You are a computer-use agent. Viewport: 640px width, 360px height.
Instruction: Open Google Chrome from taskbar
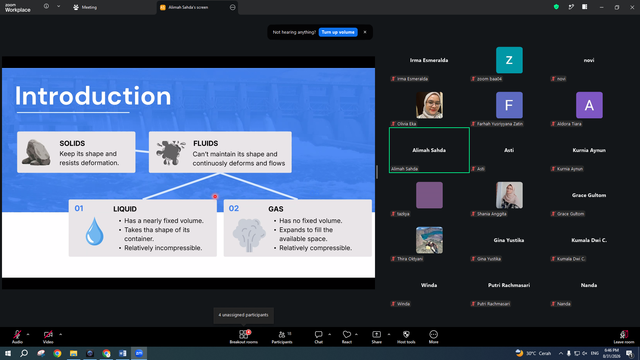[57, 353]
